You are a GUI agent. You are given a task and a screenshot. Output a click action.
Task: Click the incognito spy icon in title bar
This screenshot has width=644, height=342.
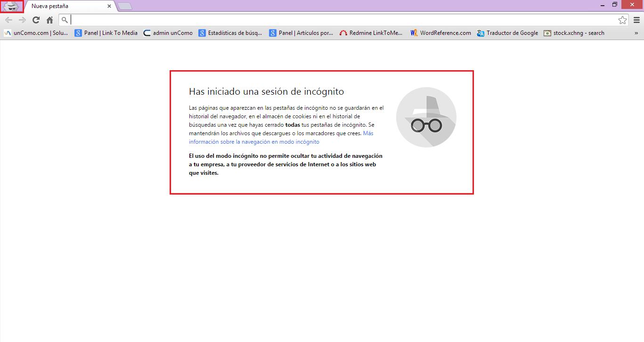(11, 7)
